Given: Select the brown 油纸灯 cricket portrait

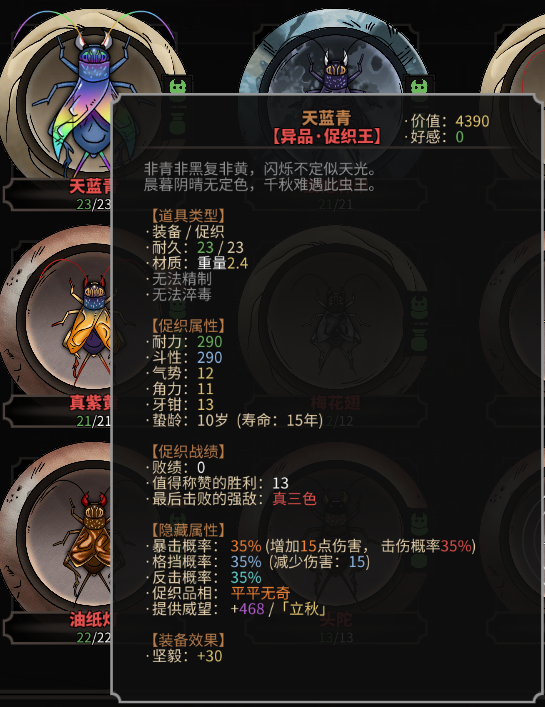Looking at the screenshot, I should (x=56, y=532).
